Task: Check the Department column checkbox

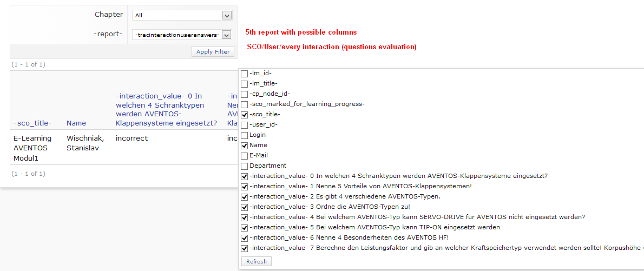Action: click(x=245, y=166)
